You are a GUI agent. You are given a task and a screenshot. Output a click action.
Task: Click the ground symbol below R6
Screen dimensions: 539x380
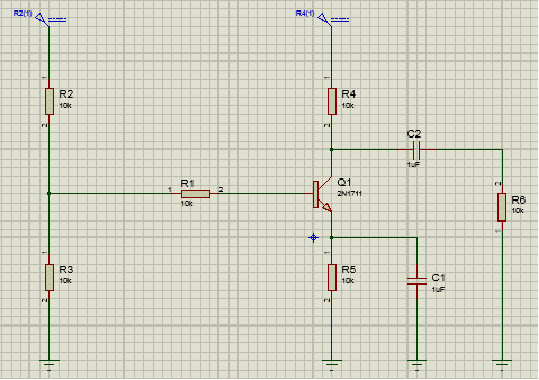[x=502, y=365]
